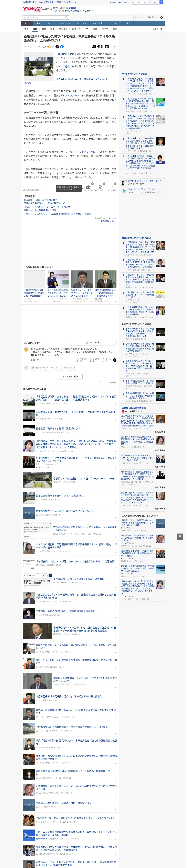The height and width of the screenshot is (868, 186).
Task: Select the みんなの意見 tab
Action: pos(98,24)
